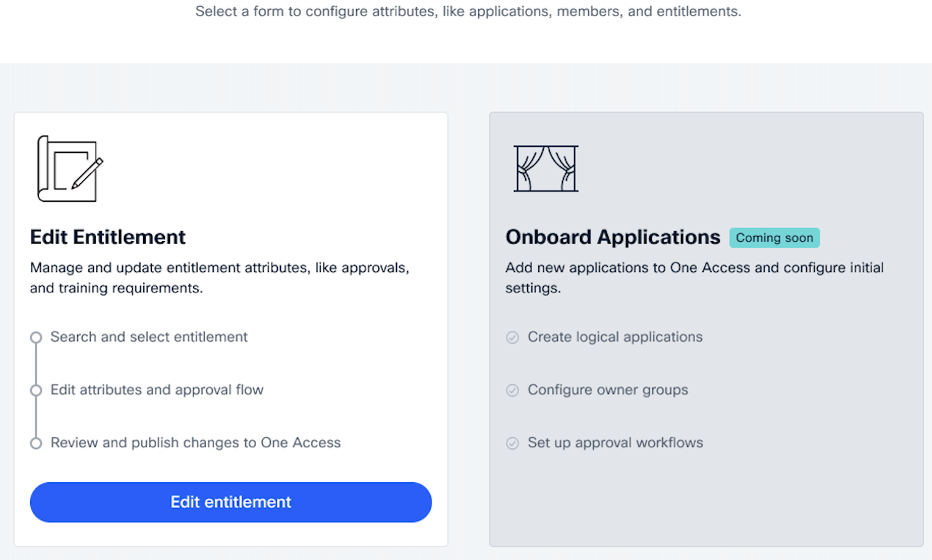Click the step circle beside Search and select entitlement
Image resolution: width=932 pixels, height=560 pixels.
[x=36, y=337]
